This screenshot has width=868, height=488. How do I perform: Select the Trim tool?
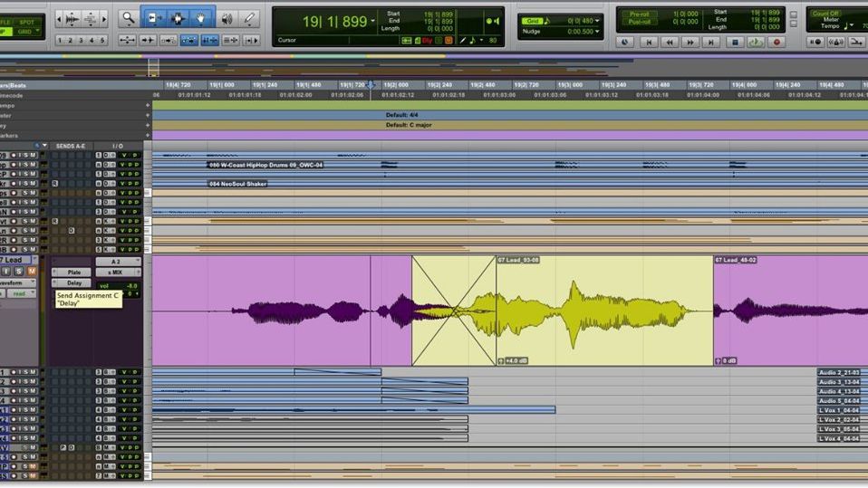[153, 18]
